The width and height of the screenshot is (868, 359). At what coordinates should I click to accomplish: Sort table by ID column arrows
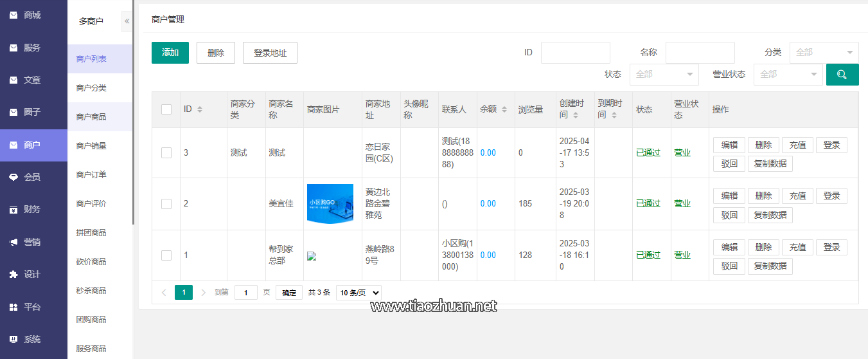[x=200, y=109]
